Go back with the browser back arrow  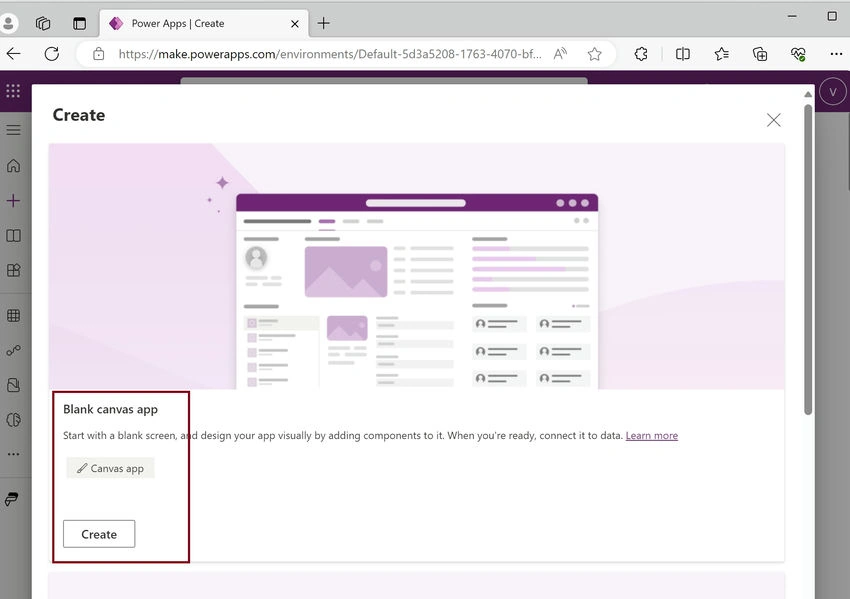[14, 54]
